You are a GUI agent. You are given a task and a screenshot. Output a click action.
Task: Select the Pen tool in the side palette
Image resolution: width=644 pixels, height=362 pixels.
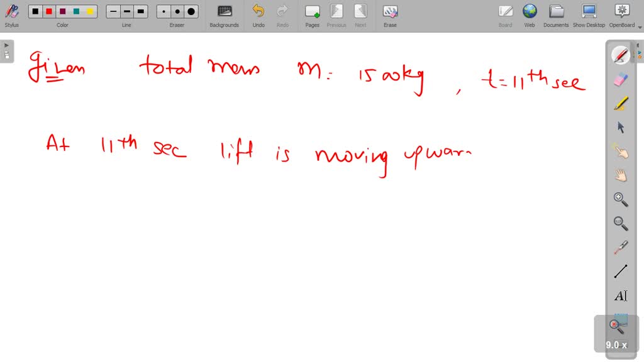(621, 55)
